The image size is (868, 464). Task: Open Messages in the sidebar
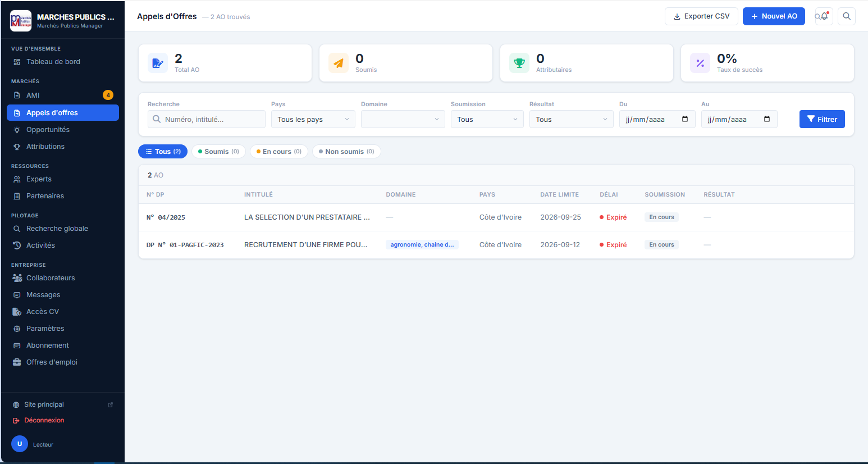point(63,295)
